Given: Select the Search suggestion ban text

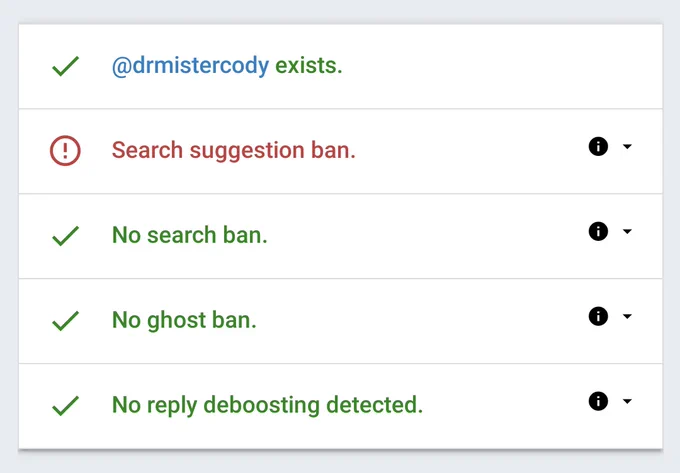Looking at the screenshot, I should [234, 151].
